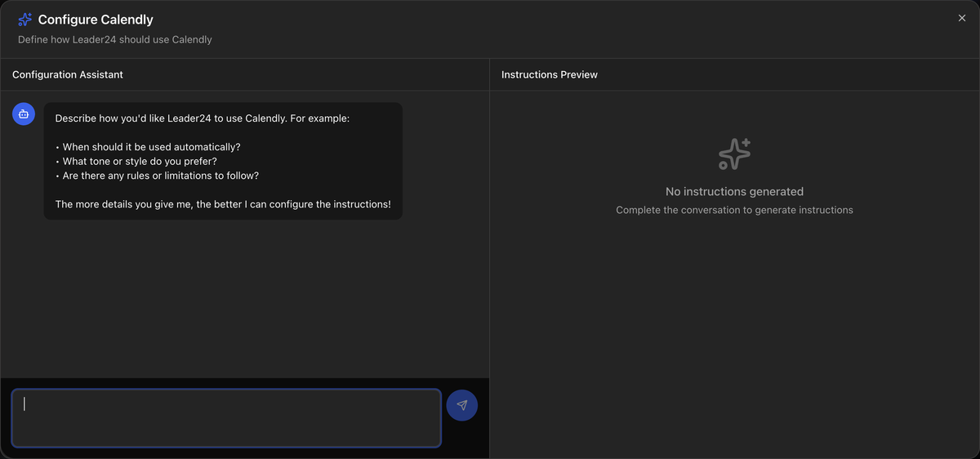Click the "Configure Calendly" title text
Screen dimensions: 980x459
pyautogui.click(x=96, y=20)
